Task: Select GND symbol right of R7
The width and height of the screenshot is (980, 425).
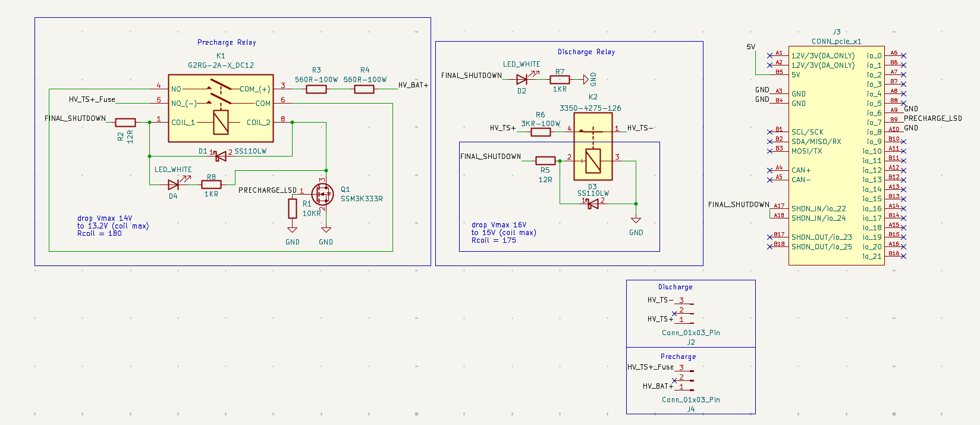Action: [586, 79]
